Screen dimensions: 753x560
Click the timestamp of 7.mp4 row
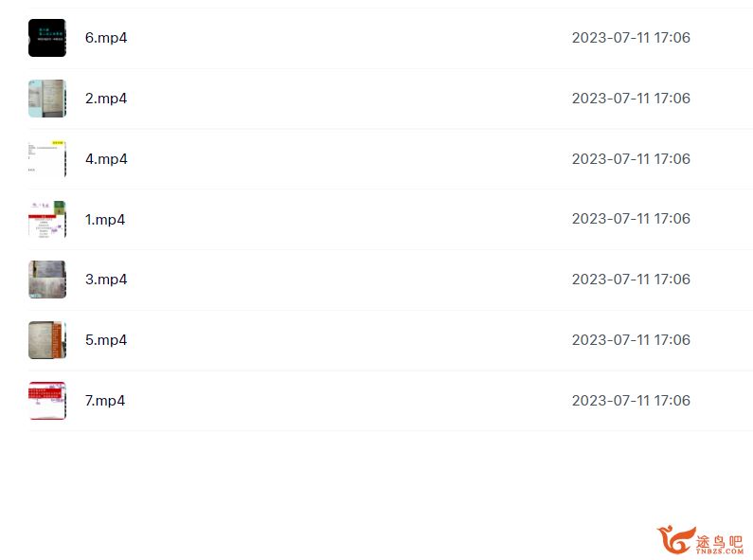631,401
